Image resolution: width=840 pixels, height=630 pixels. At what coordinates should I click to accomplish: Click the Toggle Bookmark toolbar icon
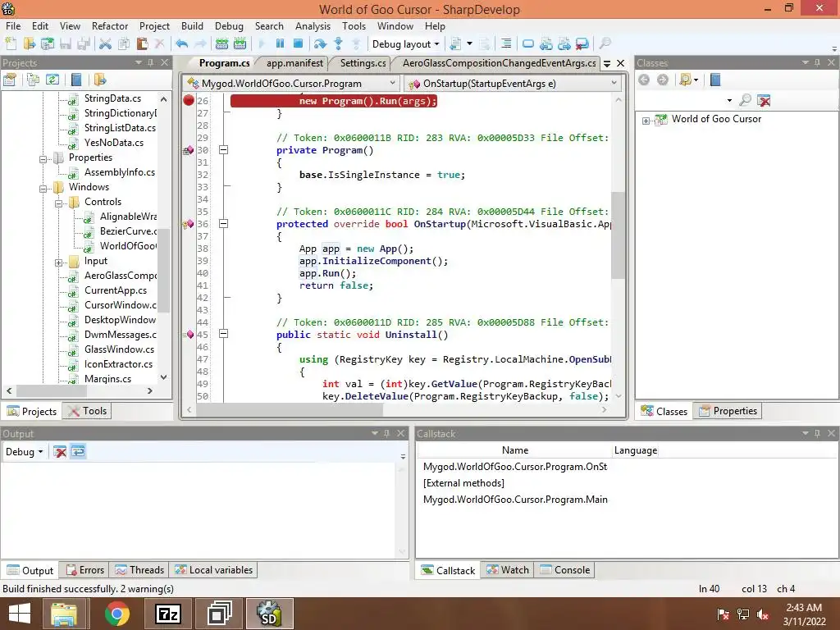pos(527,44)
